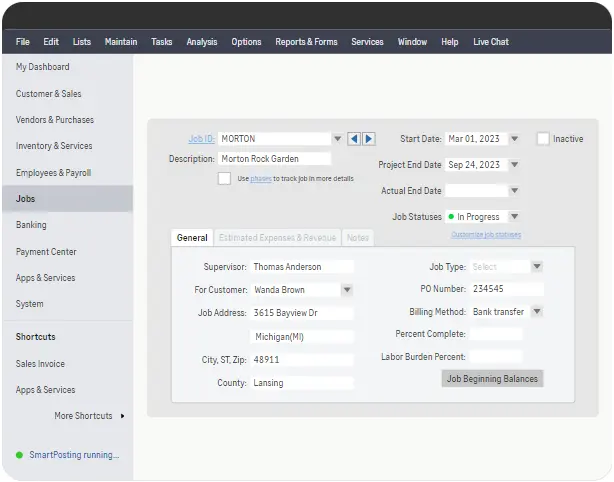Click the Job Beginning Balances button

click(x=492, y=379)
